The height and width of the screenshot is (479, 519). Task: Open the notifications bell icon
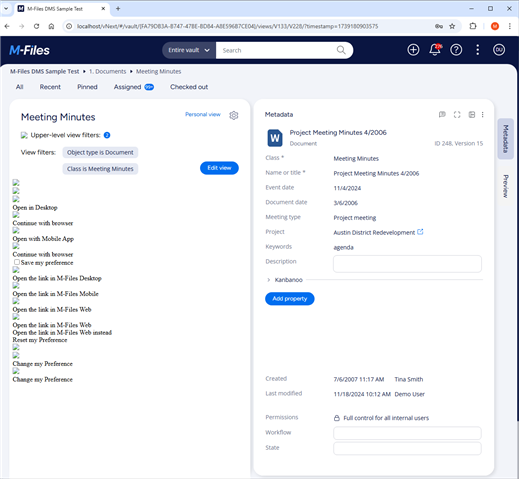[435, 50]
